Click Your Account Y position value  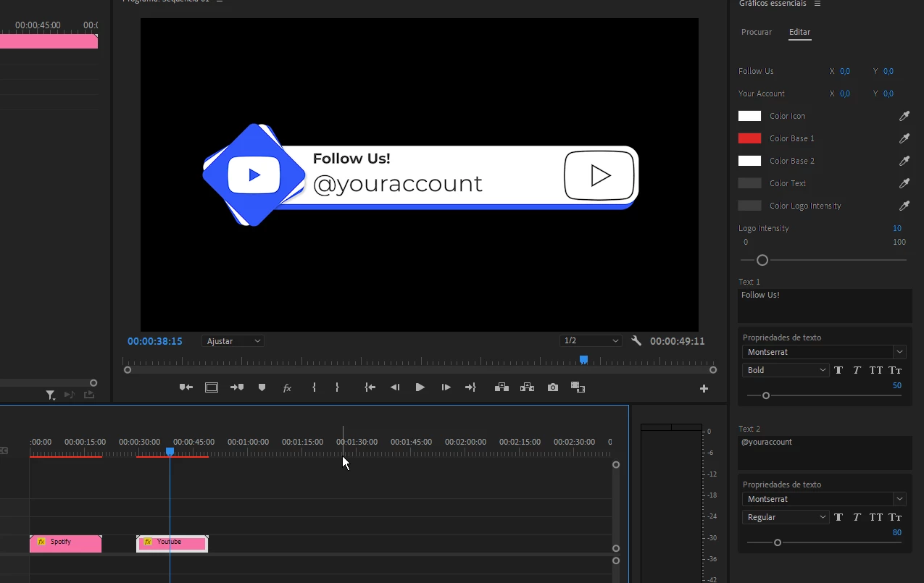888,93
